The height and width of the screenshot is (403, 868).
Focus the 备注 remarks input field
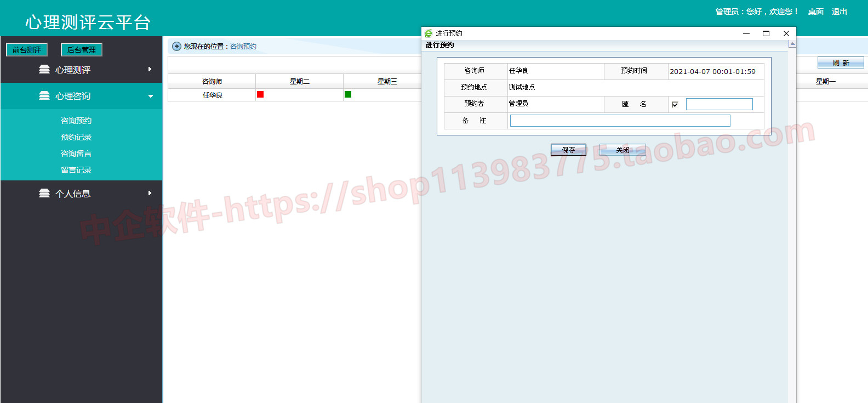(x=620, y=121)
